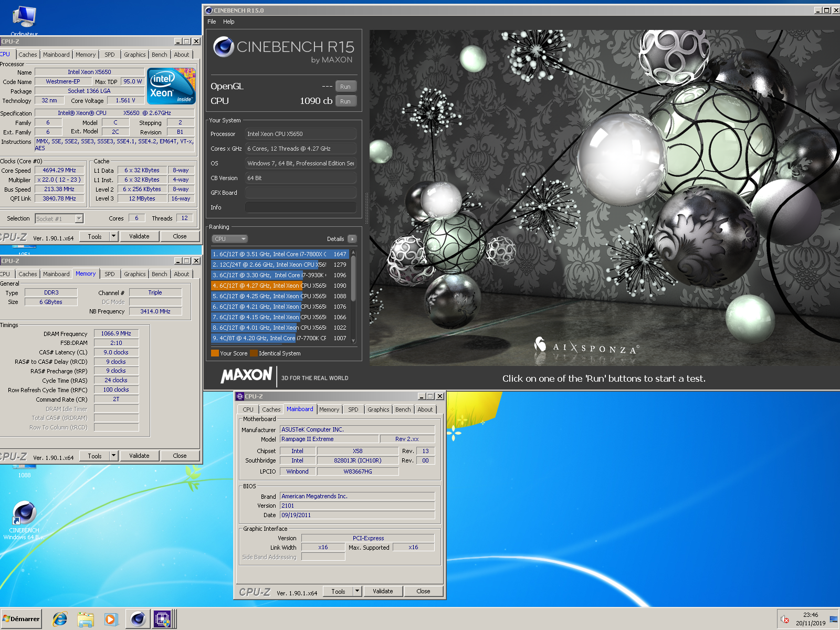Expand Tools dropdown arrow in CPU-Z Memory-tab window

pyautogui.click(x=113, y=456)
